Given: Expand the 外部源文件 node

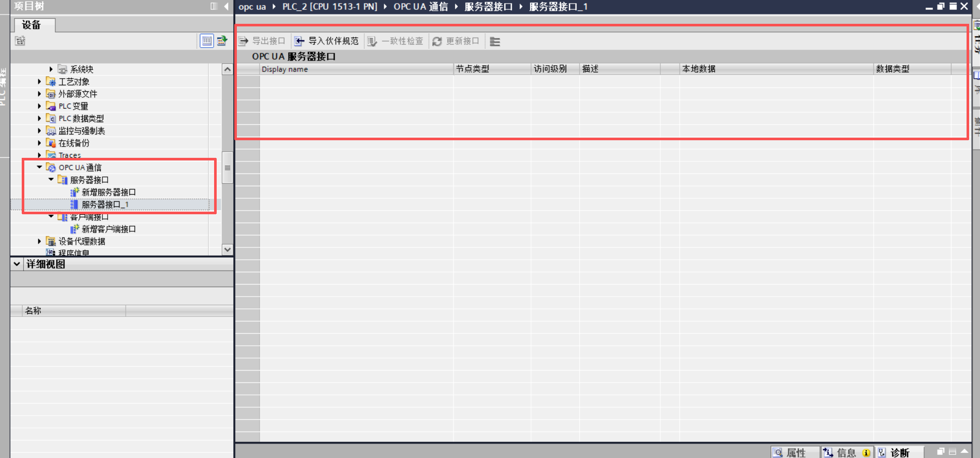Looking at the screenshot, I should click(x=39, y=94).
